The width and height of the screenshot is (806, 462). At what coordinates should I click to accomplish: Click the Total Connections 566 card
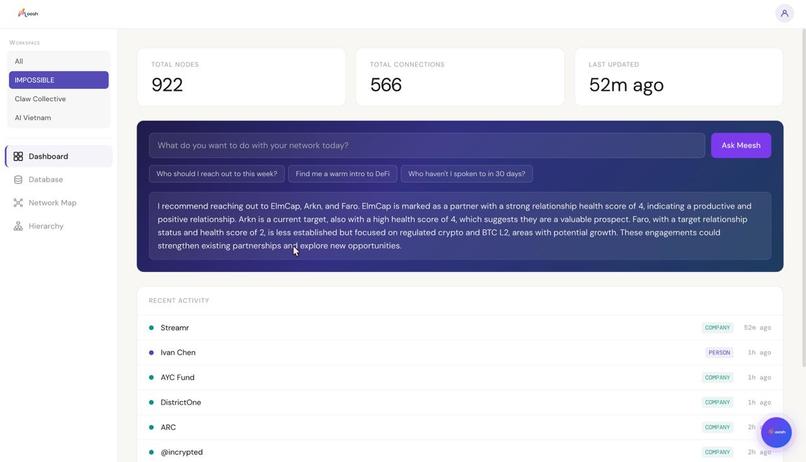460,77
